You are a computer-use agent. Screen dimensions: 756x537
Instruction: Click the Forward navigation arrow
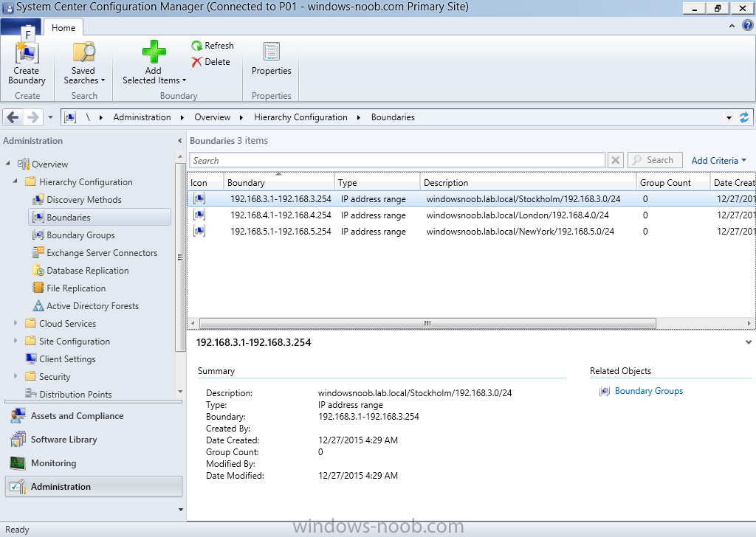click(x=32, y=117)
